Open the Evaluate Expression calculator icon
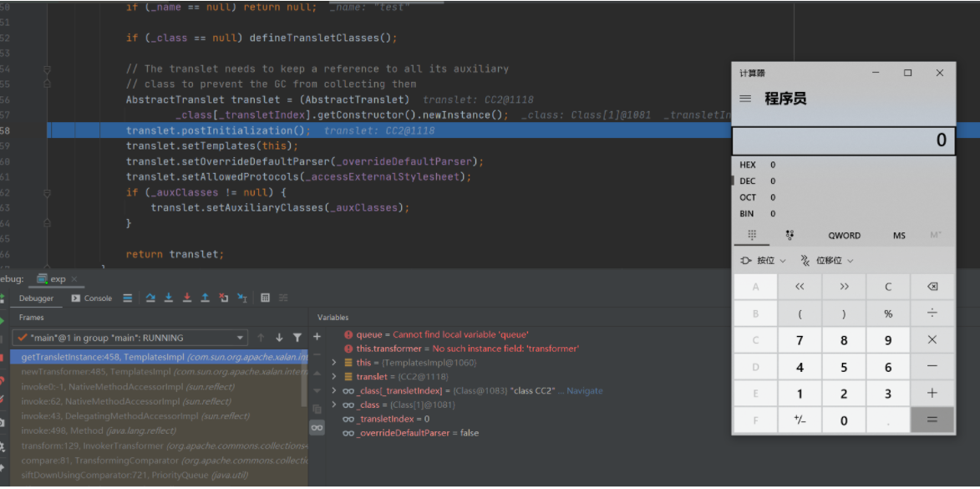This screenshot has width=980, height=489. (x=265, y=298)
